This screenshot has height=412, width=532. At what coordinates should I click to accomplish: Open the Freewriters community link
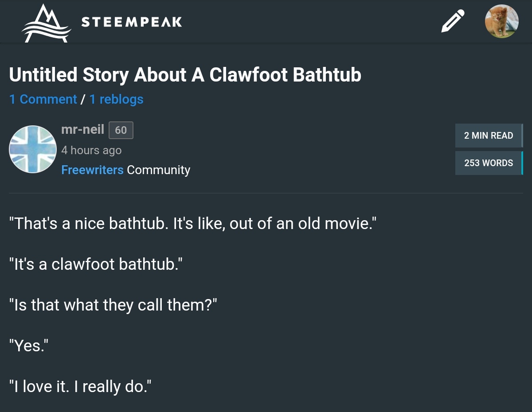pyautogui.click(x=92, y=170)
